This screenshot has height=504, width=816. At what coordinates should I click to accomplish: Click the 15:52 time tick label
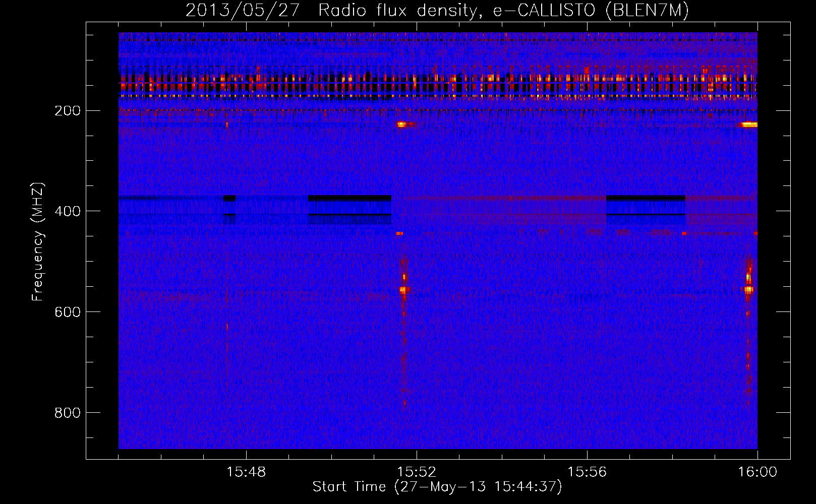pyautogui.click(x=417, y=472)
